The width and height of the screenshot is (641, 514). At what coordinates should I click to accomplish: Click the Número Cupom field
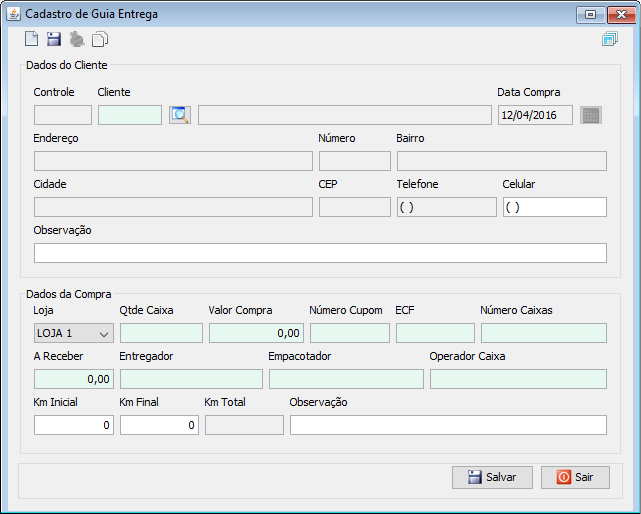coord(350,333)
